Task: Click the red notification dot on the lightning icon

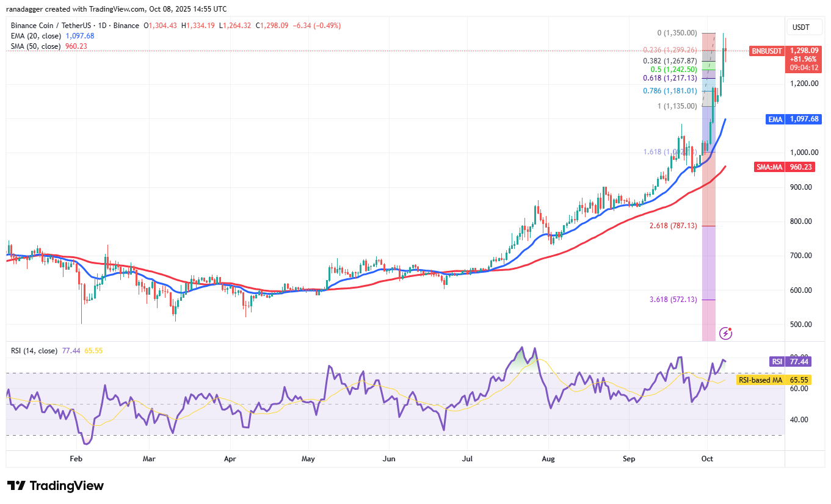Action: point(730,328)
